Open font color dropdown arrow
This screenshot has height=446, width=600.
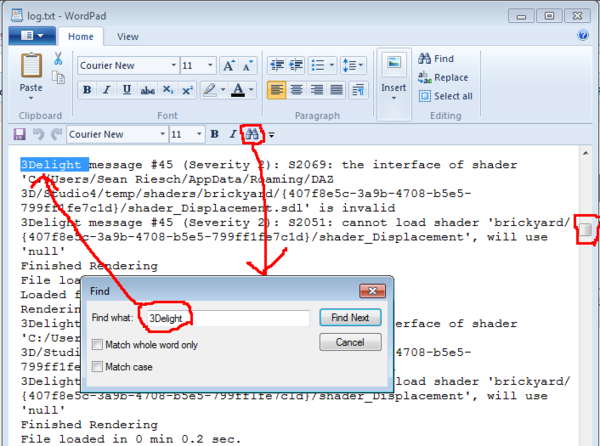tap(251, 90)
